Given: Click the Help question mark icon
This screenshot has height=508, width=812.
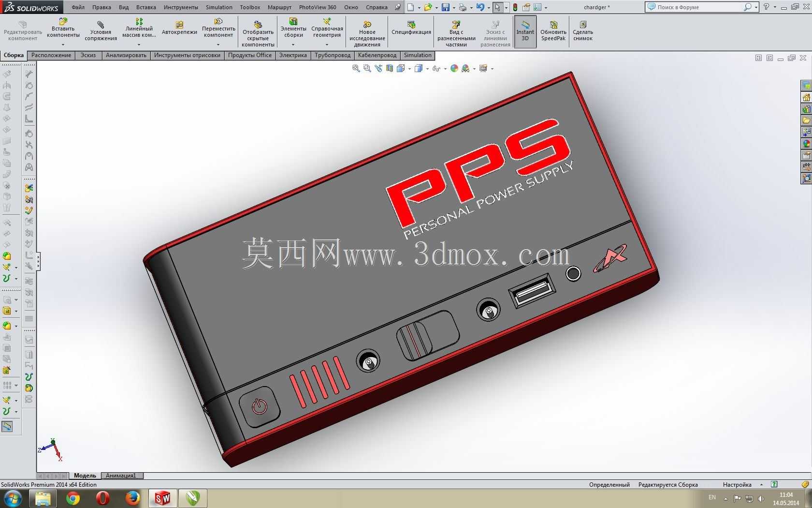Looking at the screenshot, I should [766, 7].
